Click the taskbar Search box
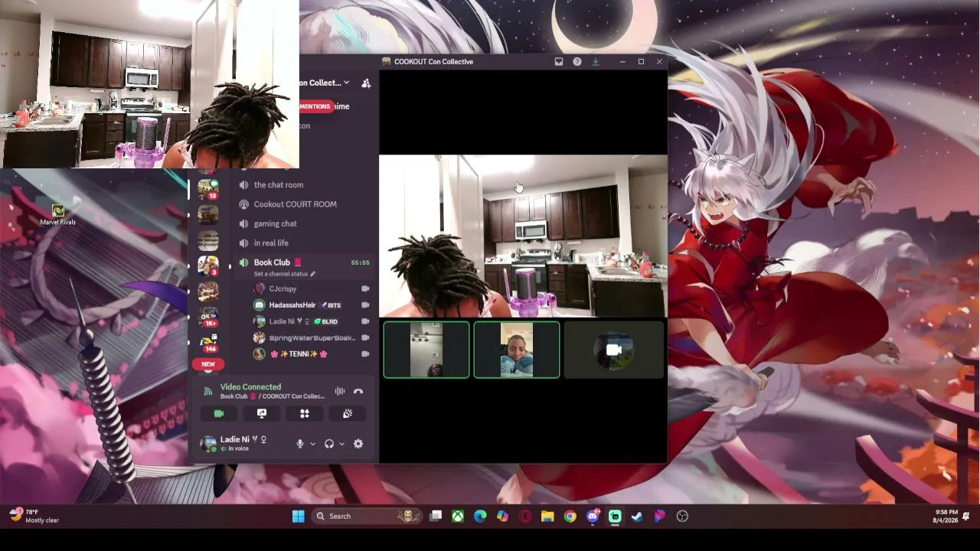This screenshot has height=551, width=980. coord(367,517)
